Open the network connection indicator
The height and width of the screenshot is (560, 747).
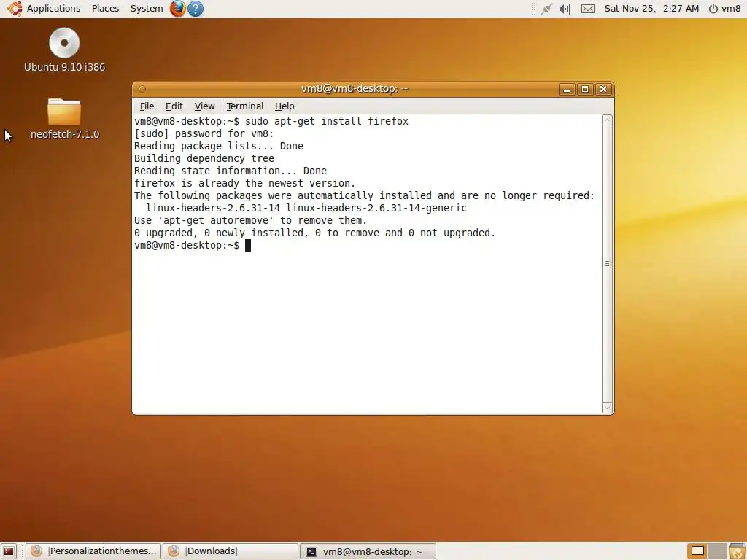(546, 9)
